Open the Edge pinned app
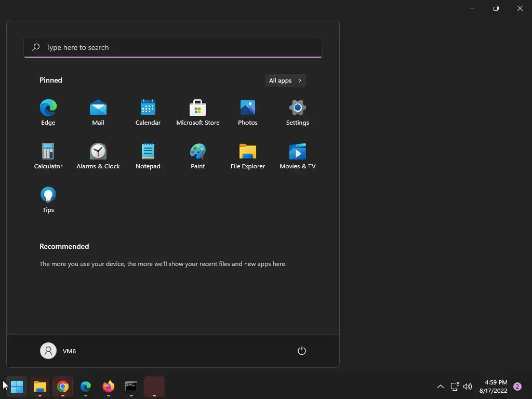 [48, 113]
